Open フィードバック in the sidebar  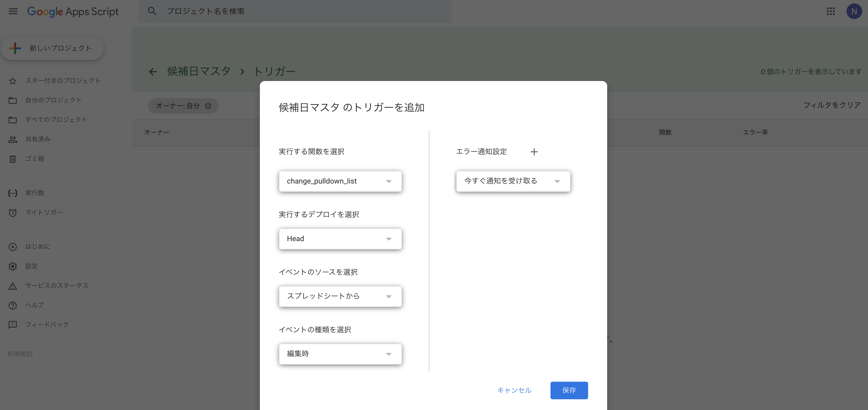click(47, 325)
